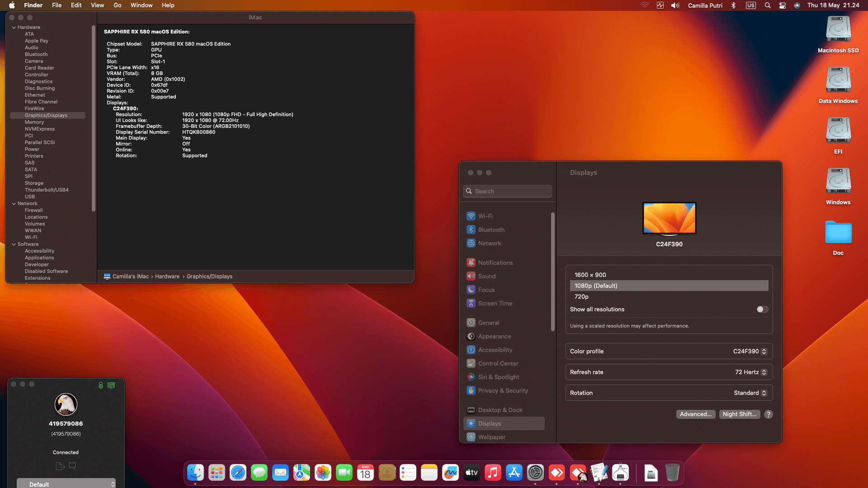Select Disabled Software in sidebar

coord(46,272)
